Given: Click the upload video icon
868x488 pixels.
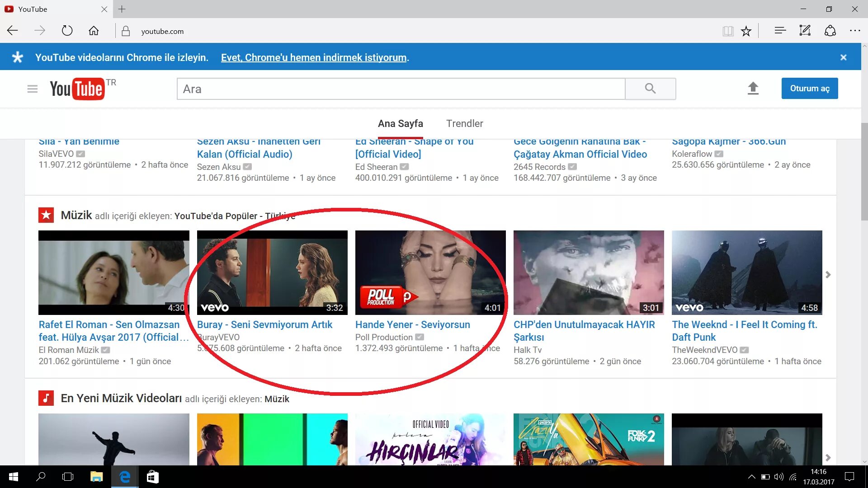Looking at the screenshot, I should click(x=753, y=88).
